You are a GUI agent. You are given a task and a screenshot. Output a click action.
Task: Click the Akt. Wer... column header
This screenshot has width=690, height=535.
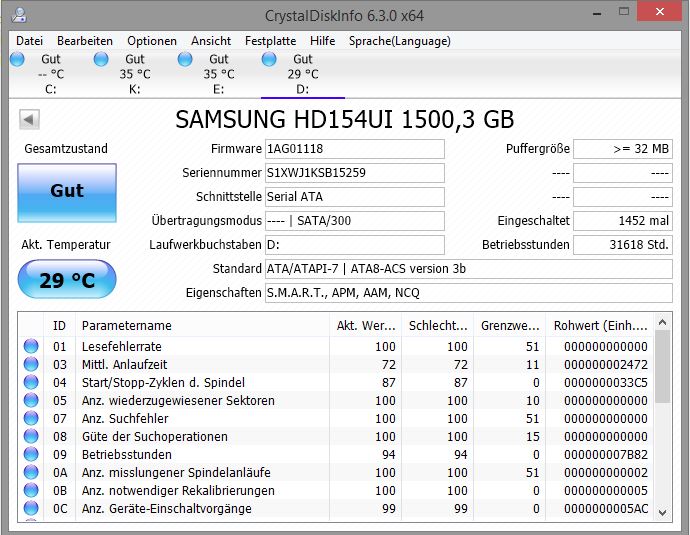tap(365, 326)
